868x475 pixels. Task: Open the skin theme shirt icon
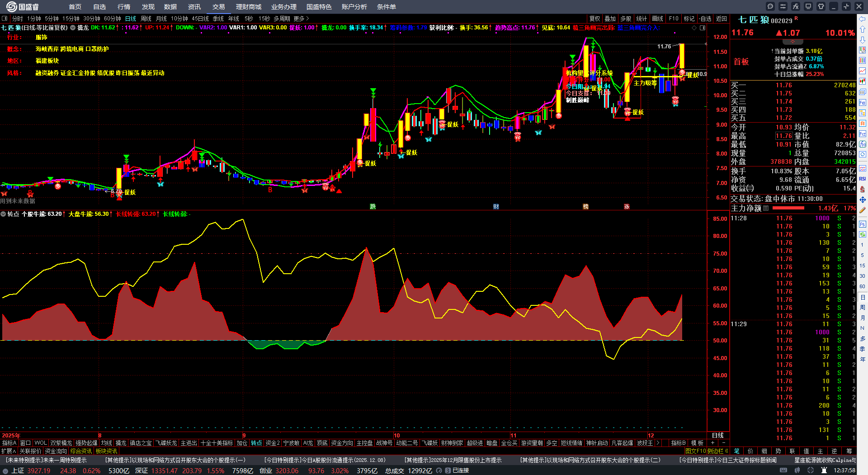[x=821, y=6]
